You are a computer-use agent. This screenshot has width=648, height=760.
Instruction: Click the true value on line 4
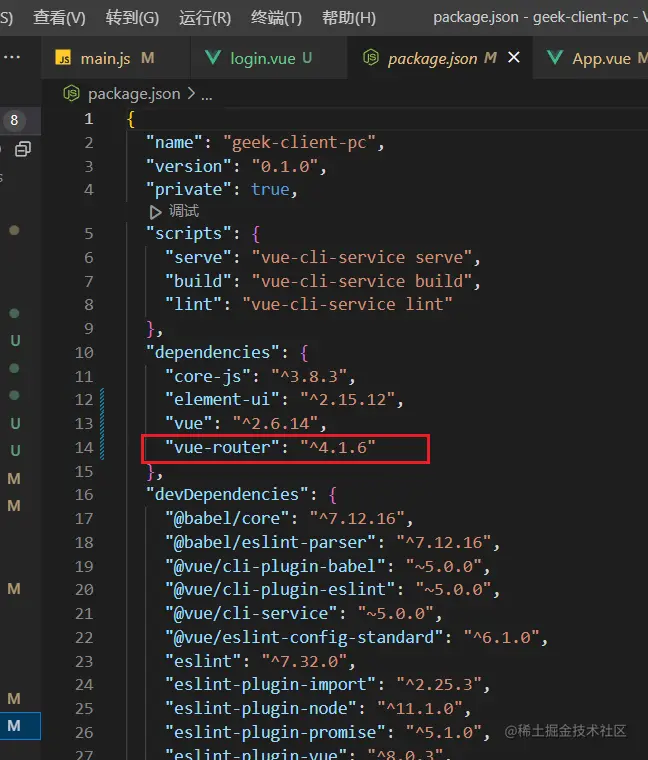[270, 189]
